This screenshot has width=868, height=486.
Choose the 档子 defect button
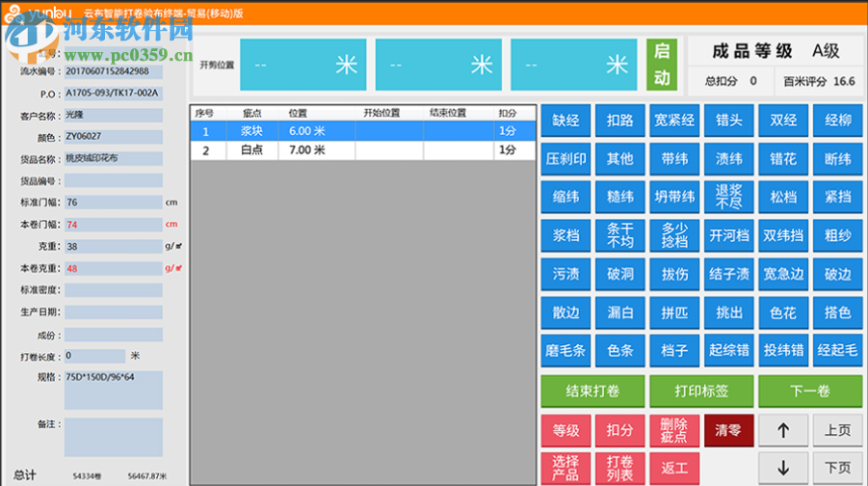point(674,350)
